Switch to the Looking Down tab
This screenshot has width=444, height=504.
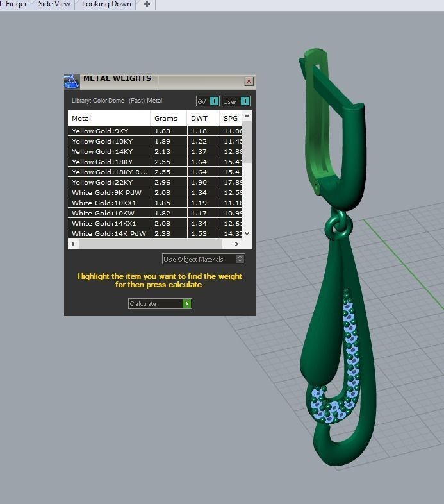point(106,4)
